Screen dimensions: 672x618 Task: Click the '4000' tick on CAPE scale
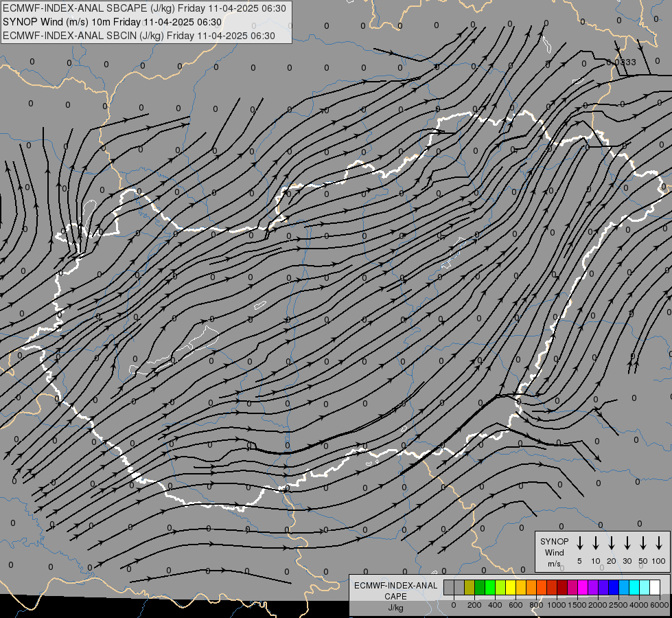[639, 605]
